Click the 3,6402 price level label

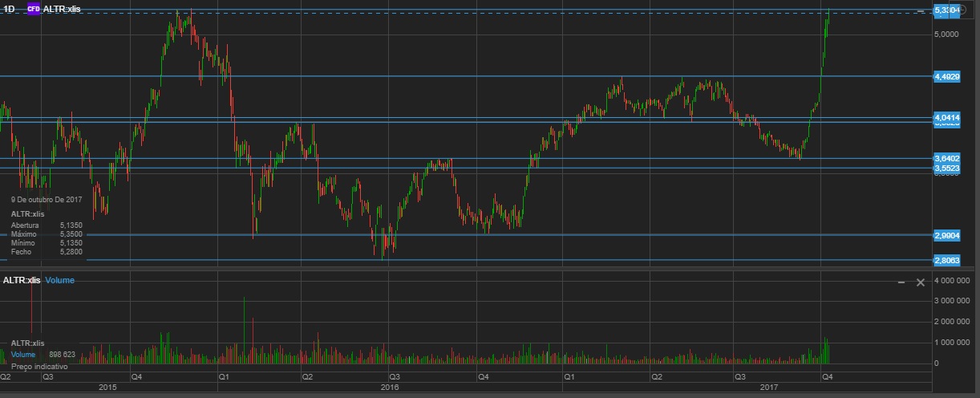click(947, 159)
